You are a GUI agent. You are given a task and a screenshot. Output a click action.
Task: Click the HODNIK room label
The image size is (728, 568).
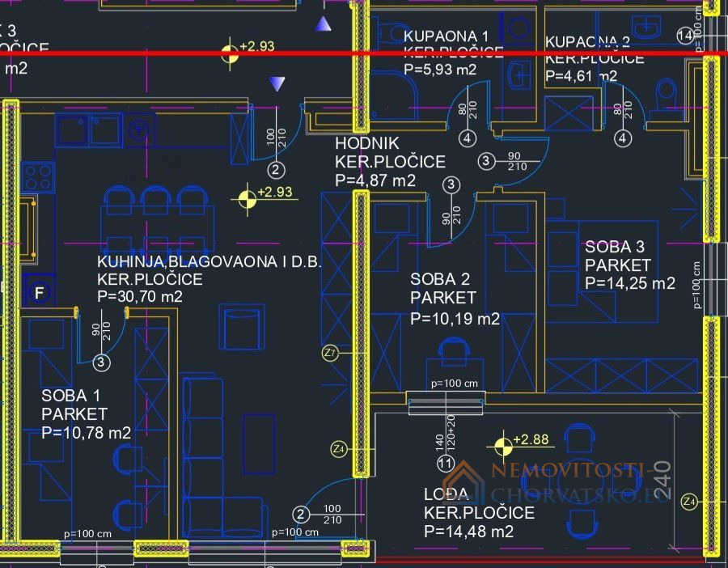tap(366, 143)
